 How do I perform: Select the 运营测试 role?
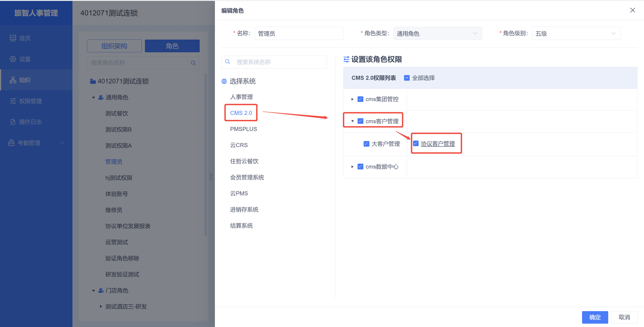[x=117, y=242]
